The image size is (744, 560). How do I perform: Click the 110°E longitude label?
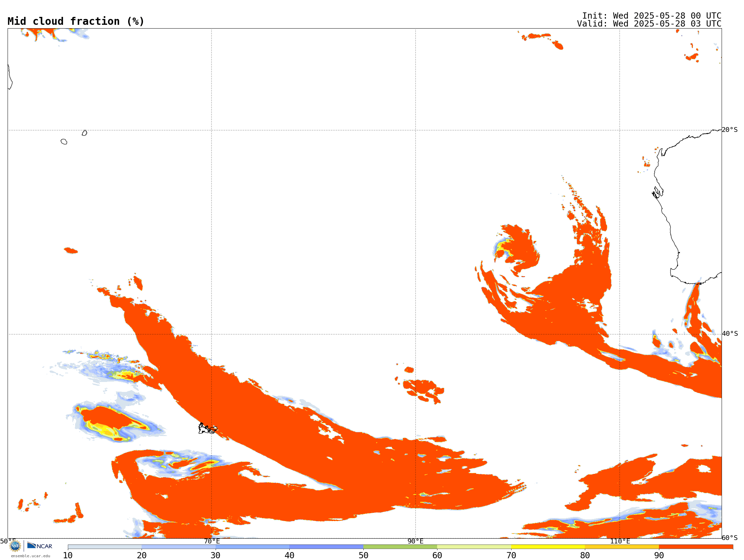(620, 541)
